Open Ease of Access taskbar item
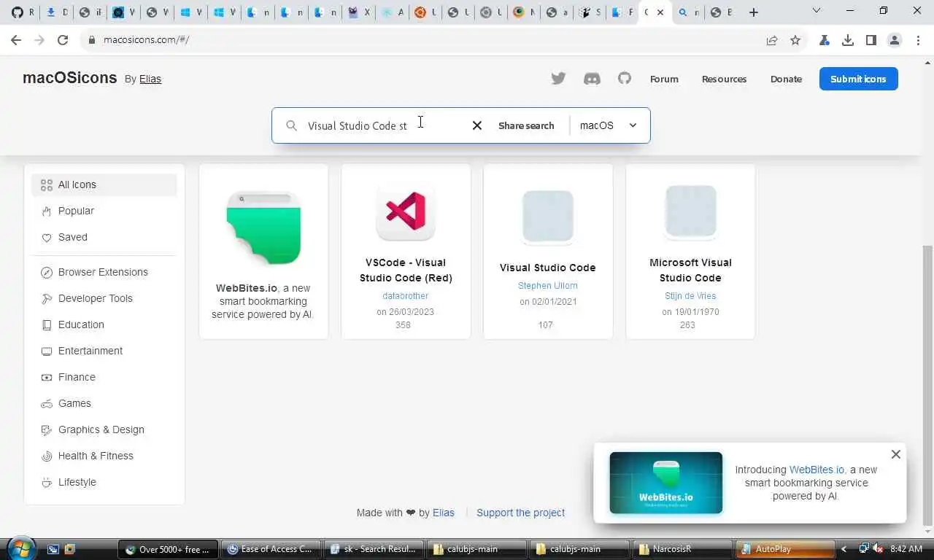The height and width of the screenshot is (560, 934). point(271,549)
